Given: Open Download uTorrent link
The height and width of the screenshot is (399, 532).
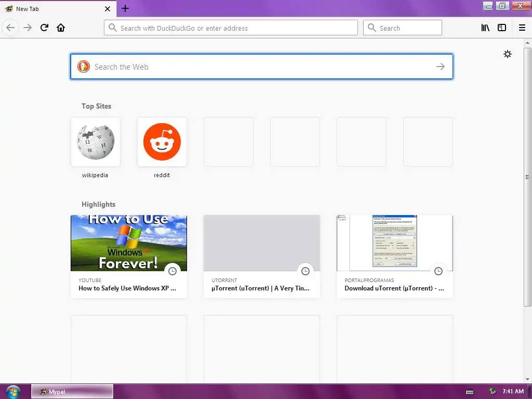Looking at the screenshot, I should (394, 288).
